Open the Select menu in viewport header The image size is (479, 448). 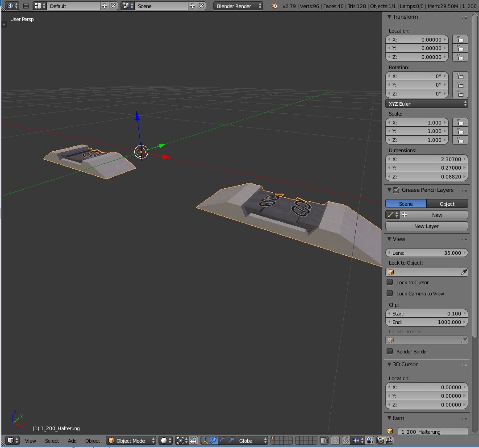click(x=52, y=440)
